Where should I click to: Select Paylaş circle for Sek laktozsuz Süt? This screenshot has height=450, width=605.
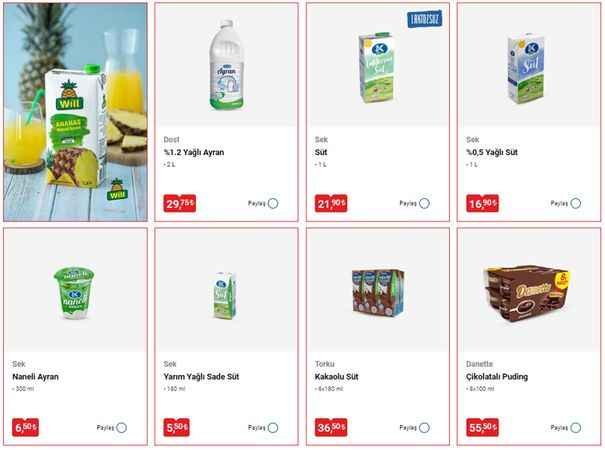pyautogui.click(x=424, y=203)
